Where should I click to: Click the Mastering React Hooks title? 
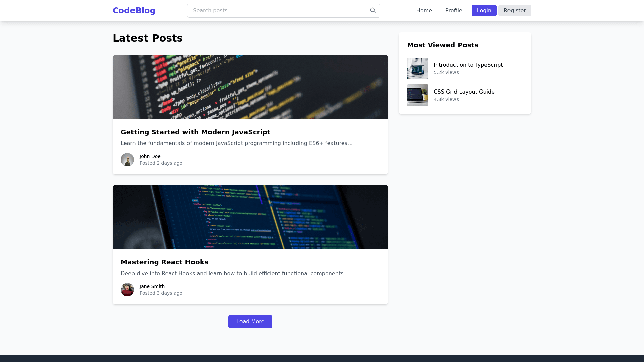164,262
